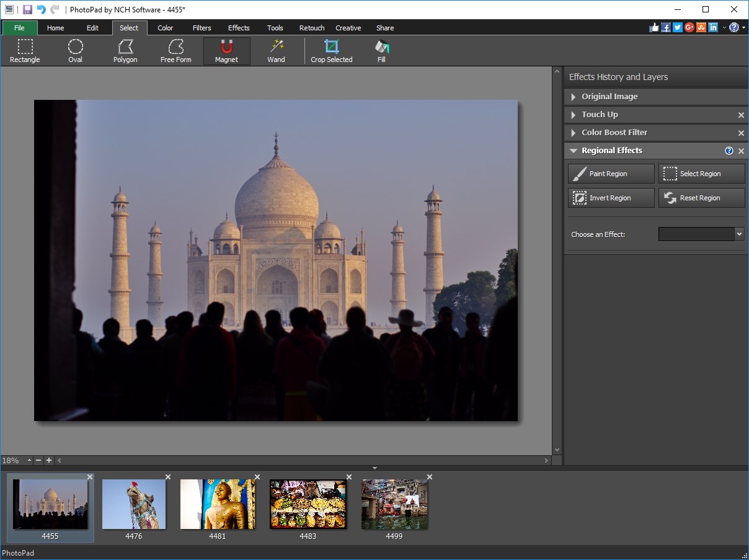Switch to the Retouch tab
This screenshot has height=560, width=749.
click(311, 28)
